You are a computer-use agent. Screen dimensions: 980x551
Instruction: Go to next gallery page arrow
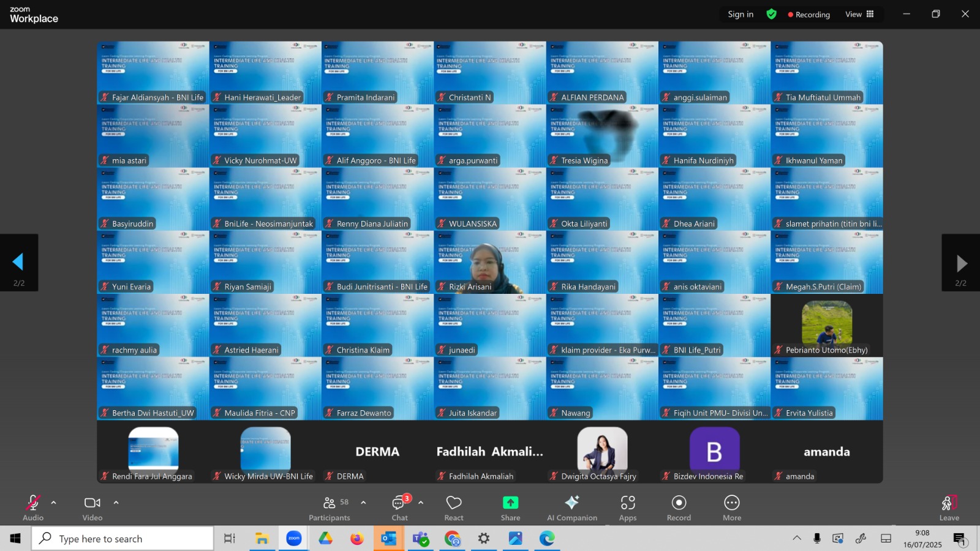click(x=961, y=263)
